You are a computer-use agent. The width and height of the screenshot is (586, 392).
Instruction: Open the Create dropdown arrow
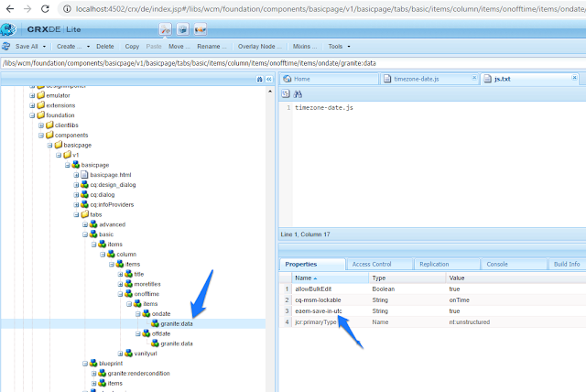88,47
